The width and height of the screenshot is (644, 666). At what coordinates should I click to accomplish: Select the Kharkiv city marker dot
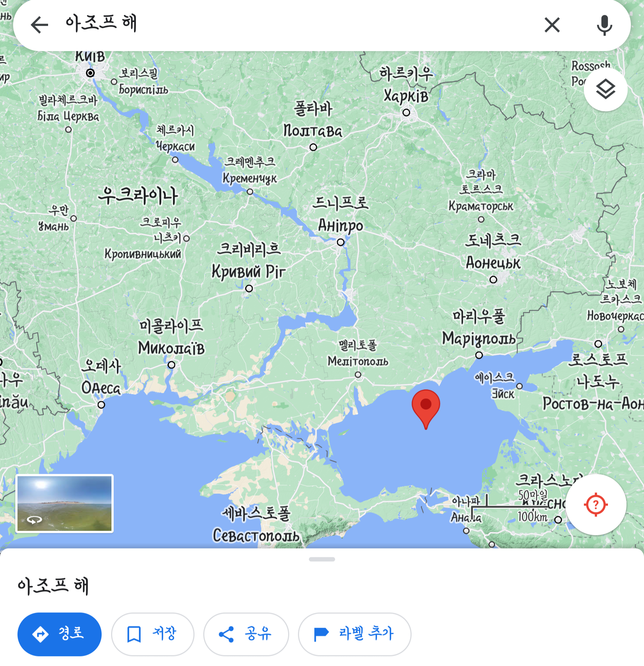407,113
